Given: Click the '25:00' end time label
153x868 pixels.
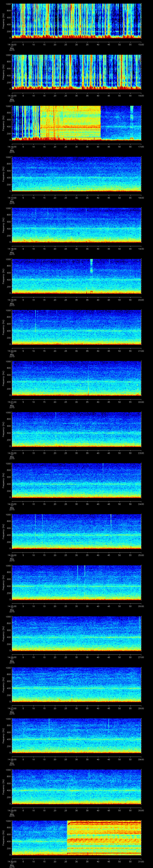Looking at the screenshot, I should point(141,555).
